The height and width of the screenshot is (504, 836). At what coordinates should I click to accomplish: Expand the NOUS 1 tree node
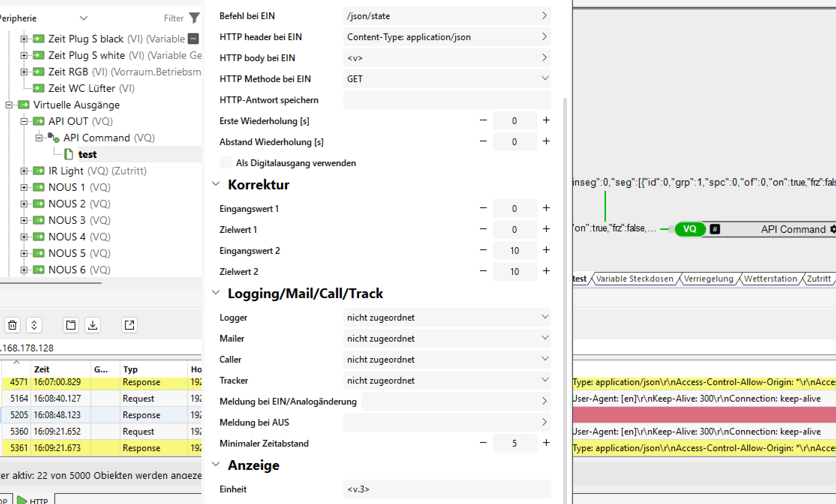(x=24, y=187)
